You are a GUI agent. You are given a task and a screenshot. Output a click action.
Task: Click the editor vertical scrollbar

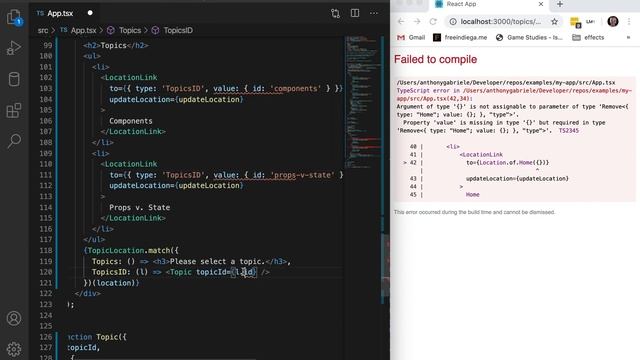tap(385, 265)
